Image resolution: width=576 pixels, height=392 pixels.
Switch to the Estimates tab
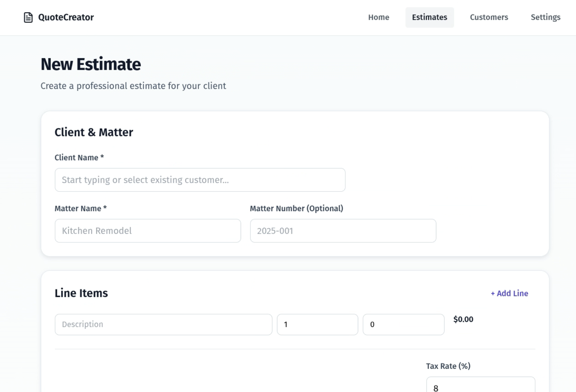[430, 17]
